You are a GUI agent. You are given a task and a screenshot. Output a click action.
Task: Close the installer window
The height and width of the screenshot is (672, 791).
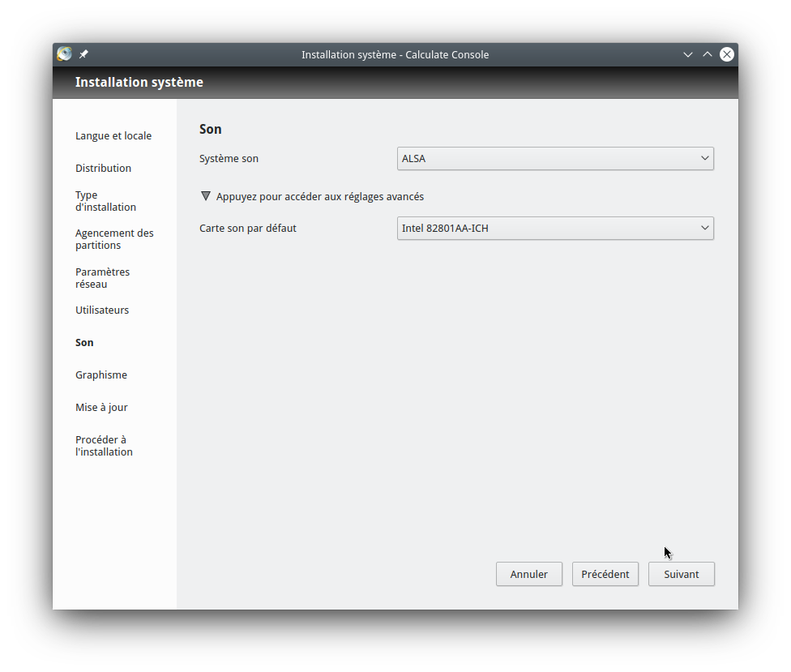pyautogui.click(x=727, y=54)
